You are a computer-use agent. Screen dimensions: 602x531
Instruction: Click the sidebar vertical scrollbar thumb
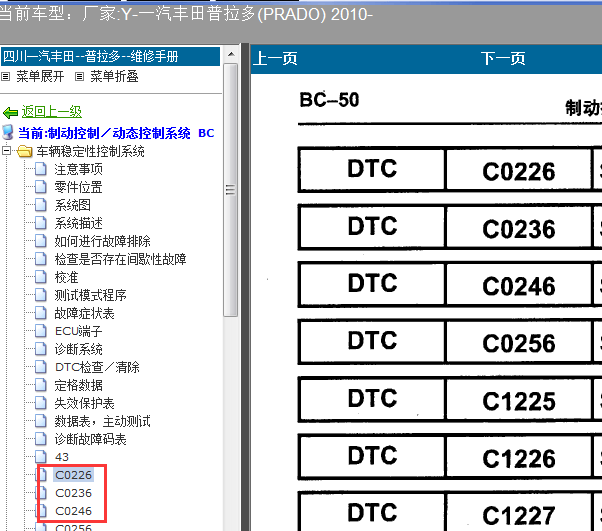pos(230,190)
